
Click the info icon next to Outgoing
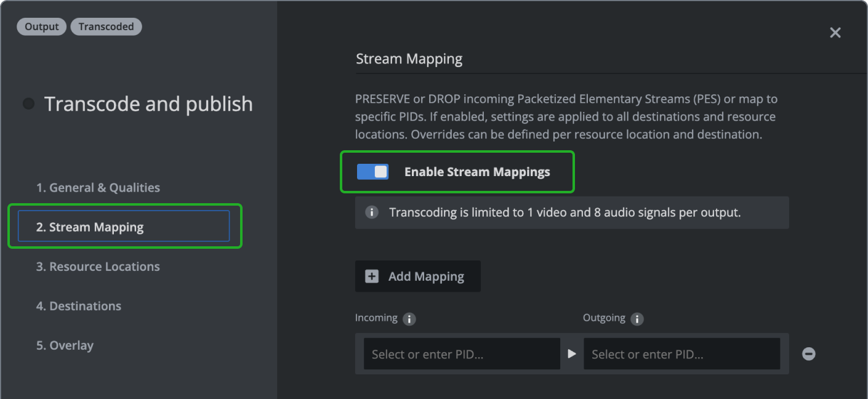tap(637, 319)
